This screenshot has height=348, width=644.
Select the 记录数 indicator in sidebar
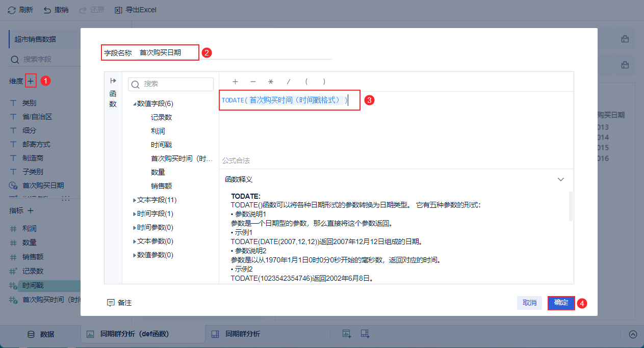coord(33,271)
